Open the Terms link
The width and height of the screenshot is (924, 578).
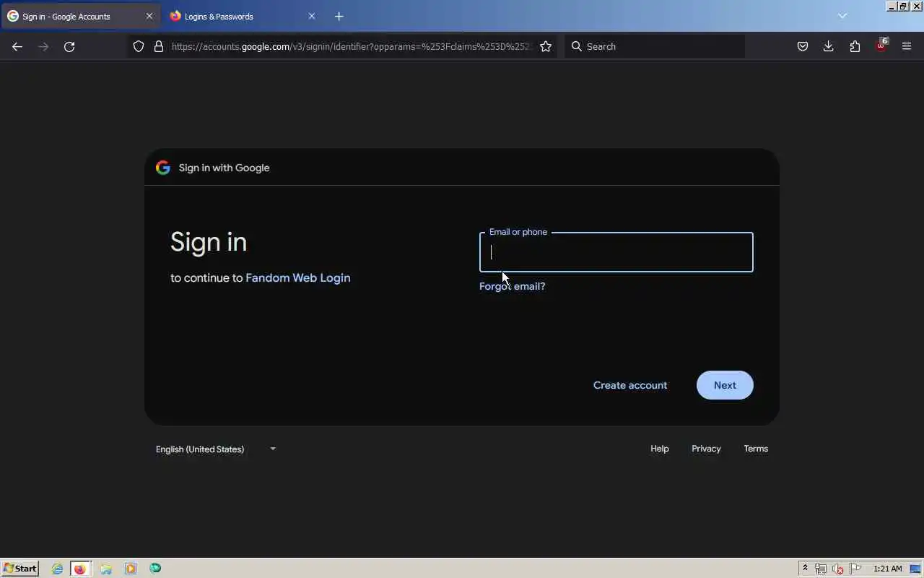click(x=756, y=449)
